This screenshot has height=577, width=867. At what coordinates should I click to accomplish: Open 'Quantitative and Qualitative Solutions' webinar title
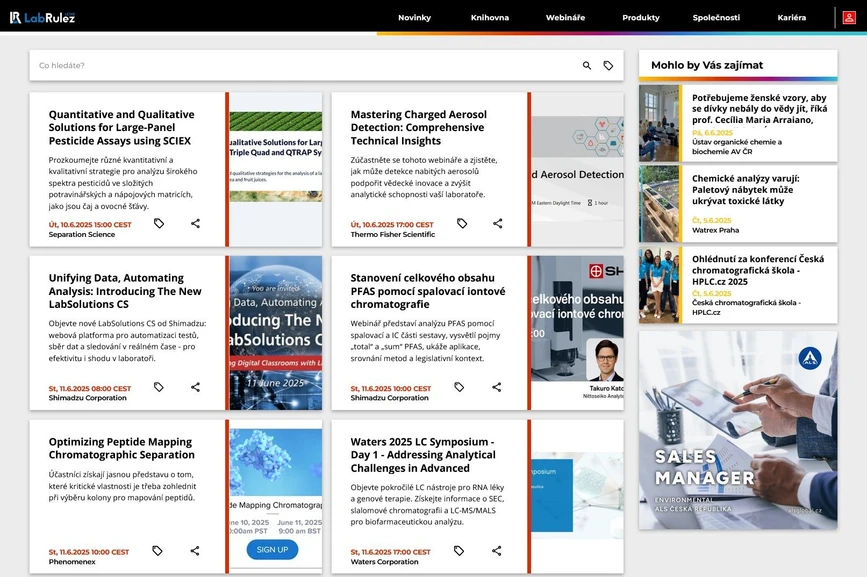pos(122,128)
